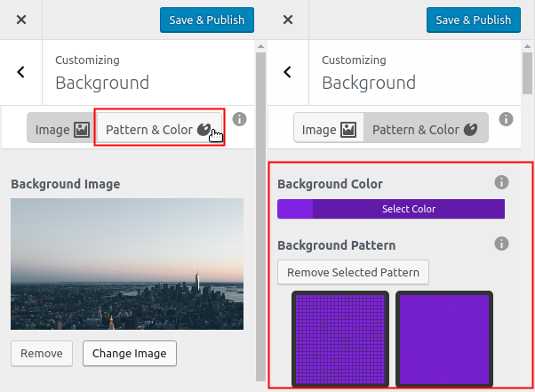Close the left customizer panel with X

[x=21, y=20]
